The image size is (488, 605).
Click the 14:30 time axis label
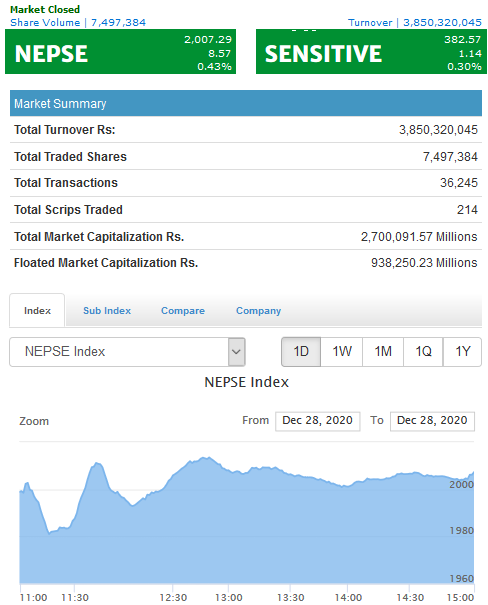[410, 597]
